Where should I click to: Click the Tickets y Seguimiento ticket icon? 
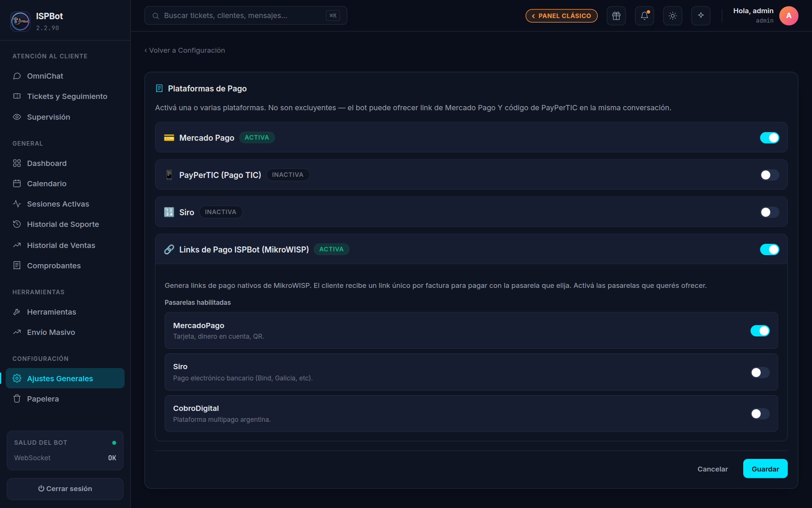[x=17, y=96]
